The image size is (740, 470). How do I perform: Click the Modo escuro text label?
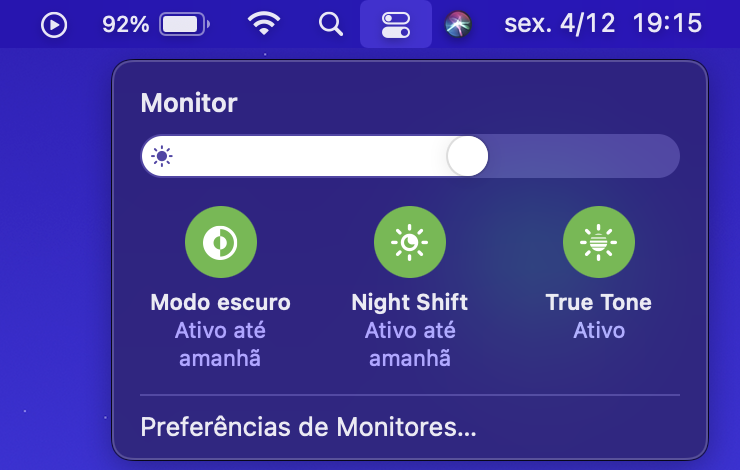click(x=220, y=302)
